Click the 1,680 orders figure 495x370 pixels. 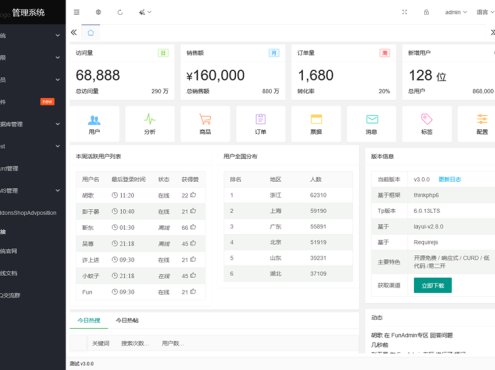coord(316,75)
